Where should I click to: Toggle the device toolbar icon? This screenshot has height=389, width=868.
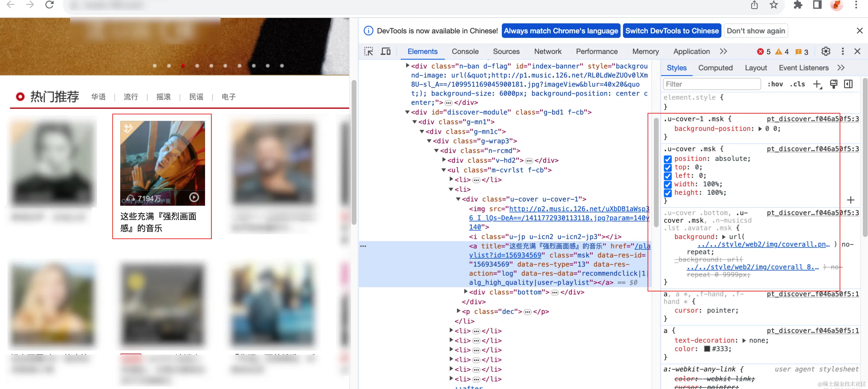coord(385,52)
